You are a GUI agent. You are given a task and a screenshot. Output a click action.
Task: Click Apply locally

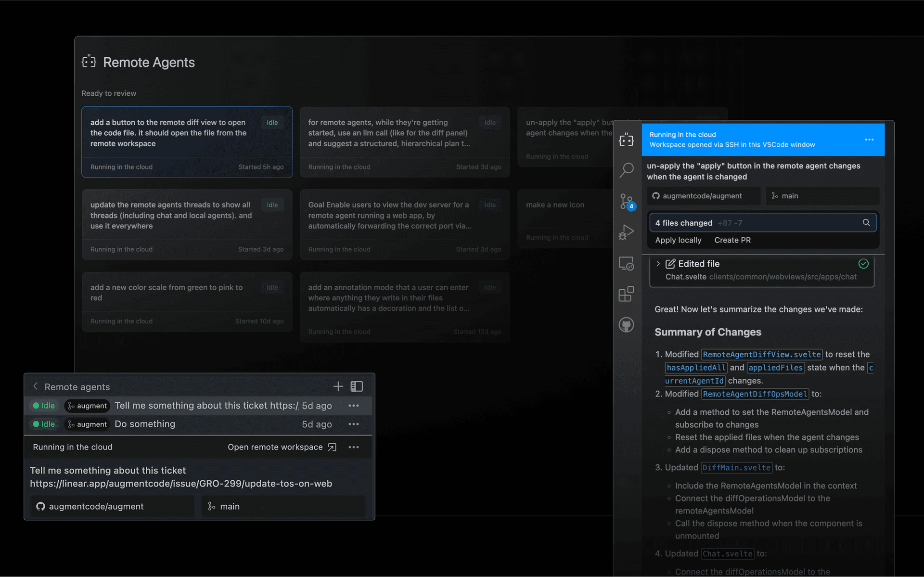click(x=678, y=240)
